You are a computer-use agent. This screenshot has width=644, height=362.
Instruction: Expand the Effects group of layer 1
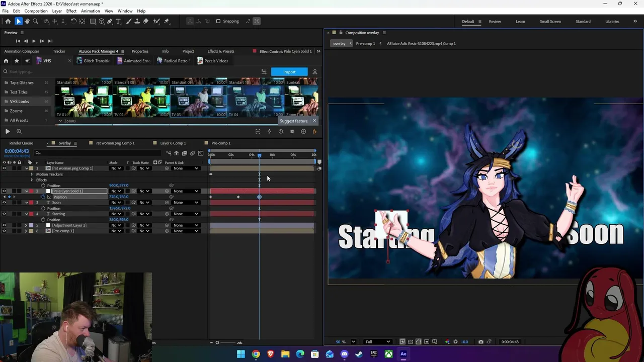click(x=32, y=180)
